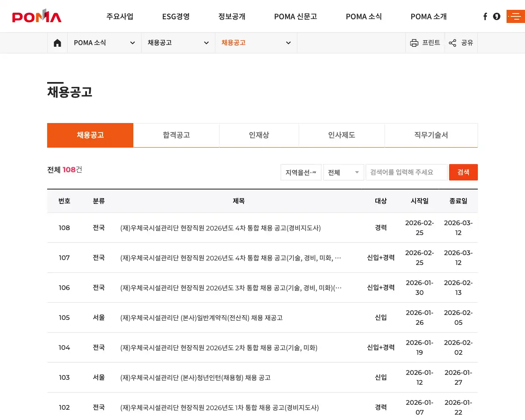Viewport: 525px width, 420px height.
Task: Click the 프린트 text label
Action: 431,43
